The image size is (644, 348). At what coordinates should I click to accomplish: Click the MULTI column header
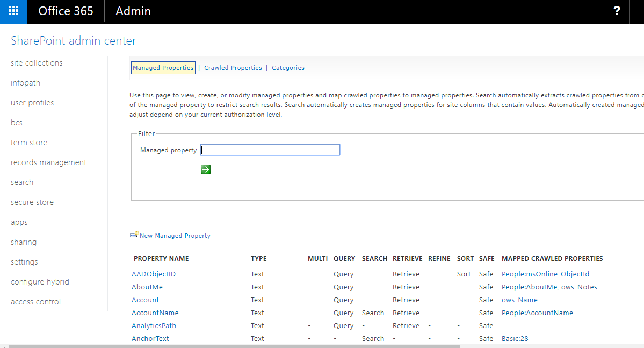click(317, 259)
